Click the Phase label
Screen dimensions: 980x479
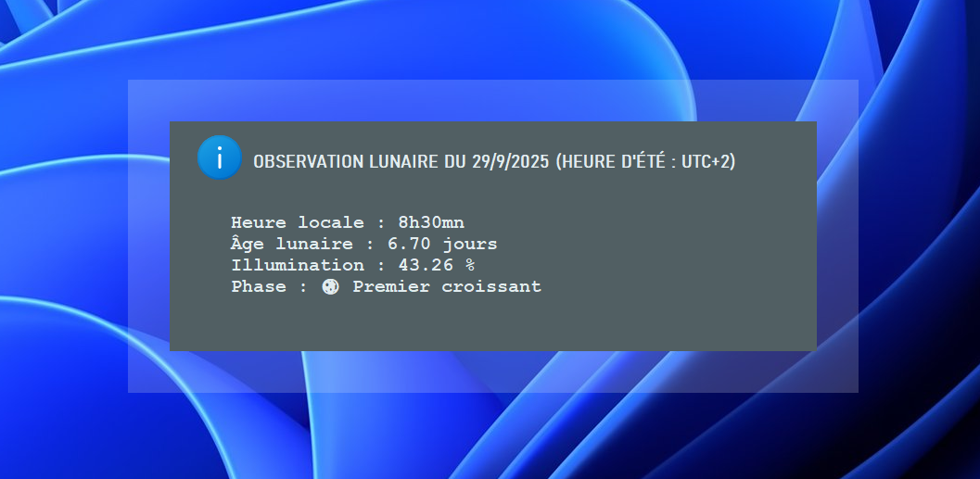tap(259, 287)
